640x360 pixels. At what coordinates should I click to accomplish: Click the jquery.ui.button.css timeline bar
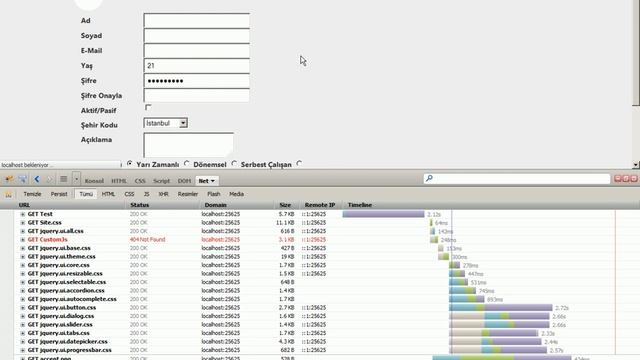(501, 308)
